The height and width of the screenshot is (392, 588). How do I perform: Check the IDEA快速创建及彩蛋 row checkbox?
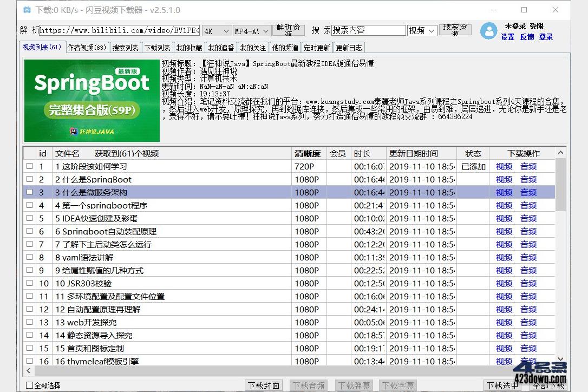pyautogui.click(x=30, y=218)
